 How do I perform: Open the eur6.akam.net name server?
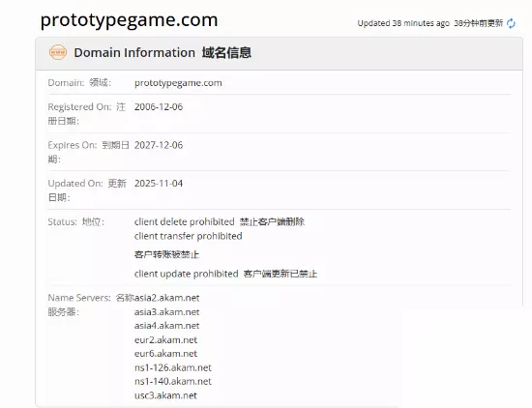coord(165,354)
